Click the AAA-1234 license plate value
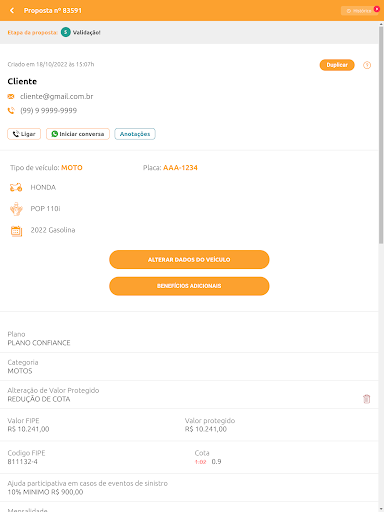The width and height of the screenshot is (384, 512). point(180,168)
